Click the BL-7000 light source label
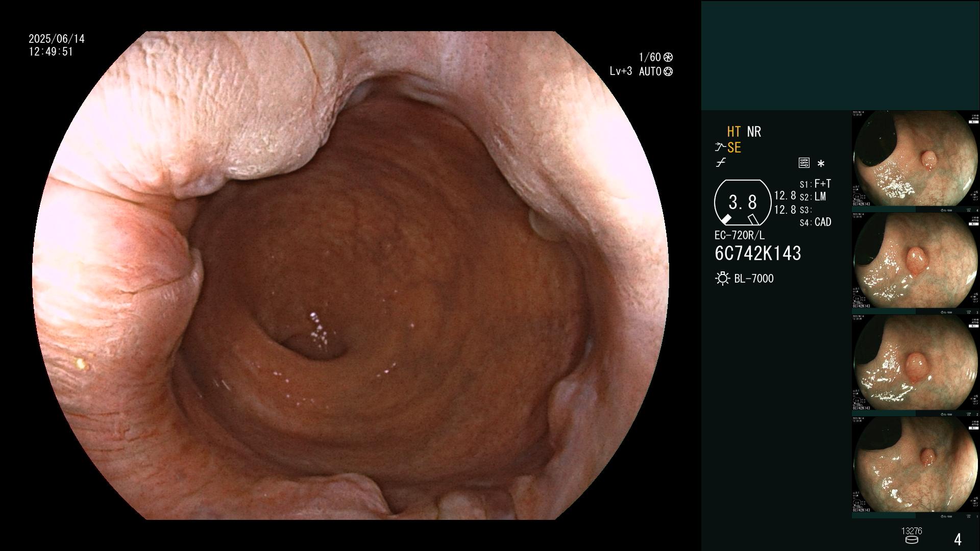The height and width of the screenshot is (551, 980). click(754, 279)
